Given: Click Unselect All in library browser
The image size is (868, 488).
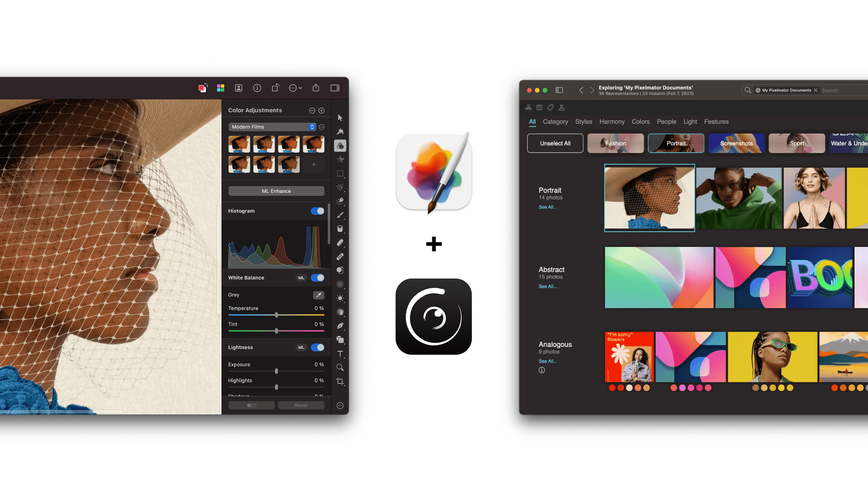Looking at the screenshot, I should click(554, 142).
